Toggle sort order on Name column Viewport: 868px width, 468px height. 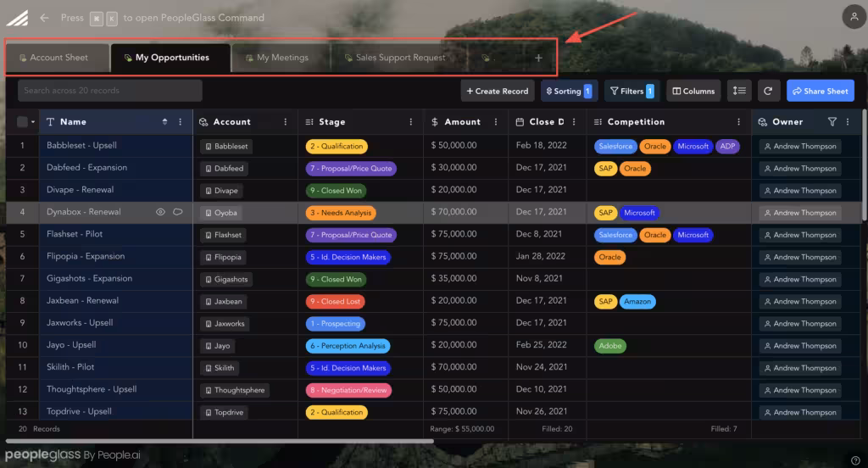164,122
